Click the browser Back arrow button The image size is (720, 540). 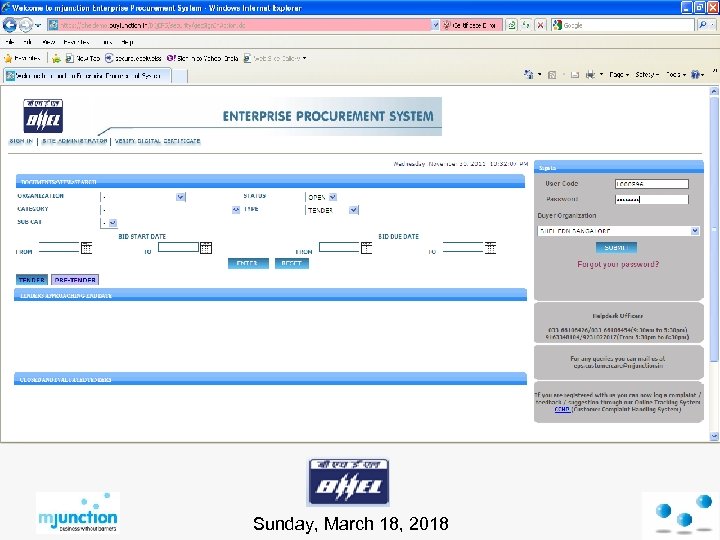(x=9, y=25)
